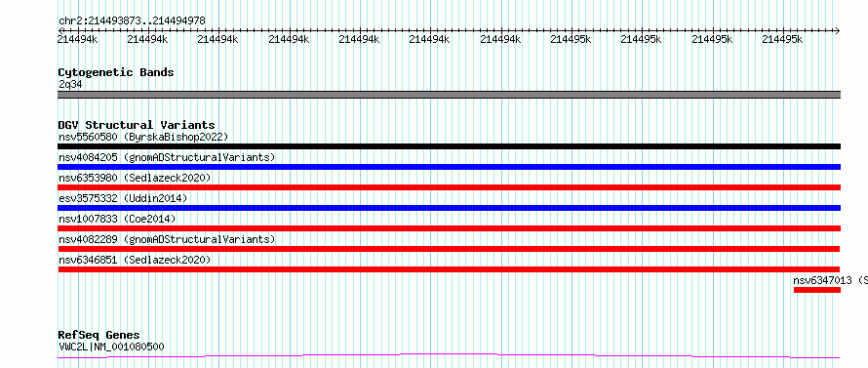
Task: Click the Cytogenetic Bands track title
Action: (x=116, y=72)
